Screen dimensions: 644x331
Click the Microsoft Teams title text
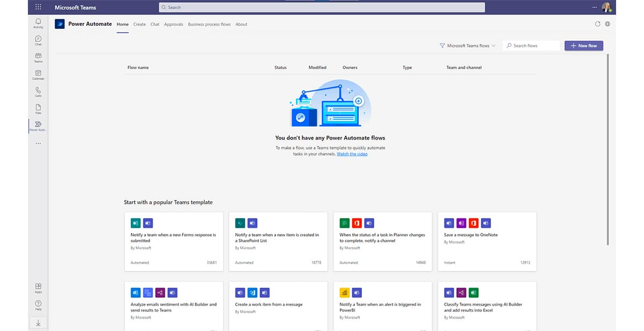click(x=74, y=8)
